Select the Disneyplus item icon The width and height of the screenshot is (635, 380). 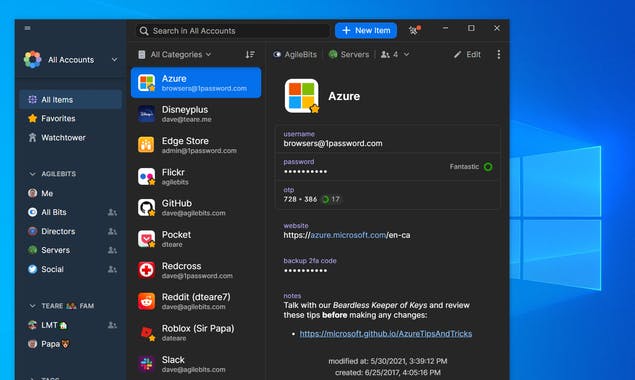coord(146,114)
